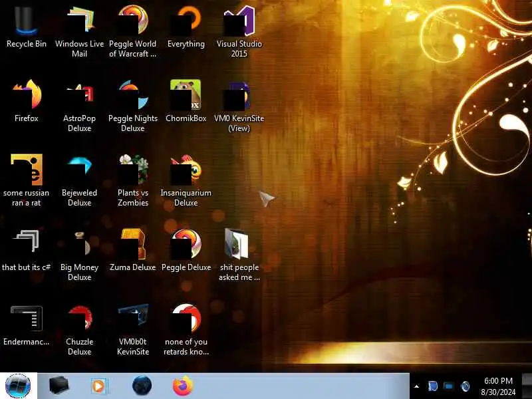
Task: Select the Firefox desktop shortcut
Action: [x=26, y=102]
